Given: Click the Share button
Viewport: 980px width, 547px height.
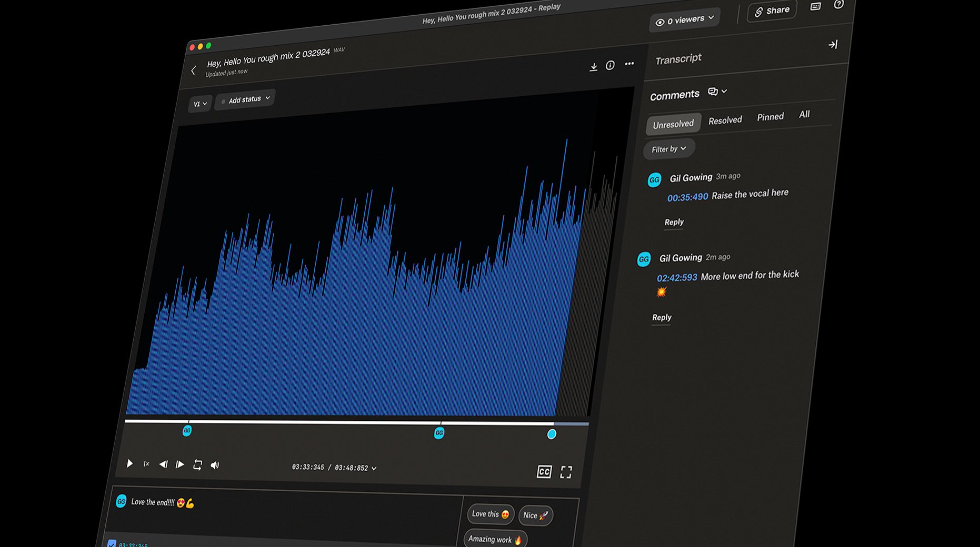Looking at the screenshot, I should click(772, 11).
